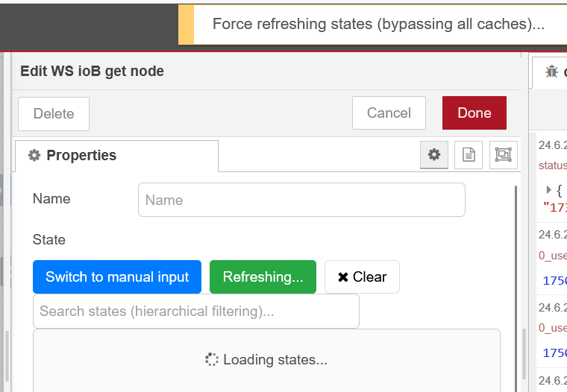Click the gear icon beside Properties label
Screen dimensions: 567x392
tap(34, 156)
